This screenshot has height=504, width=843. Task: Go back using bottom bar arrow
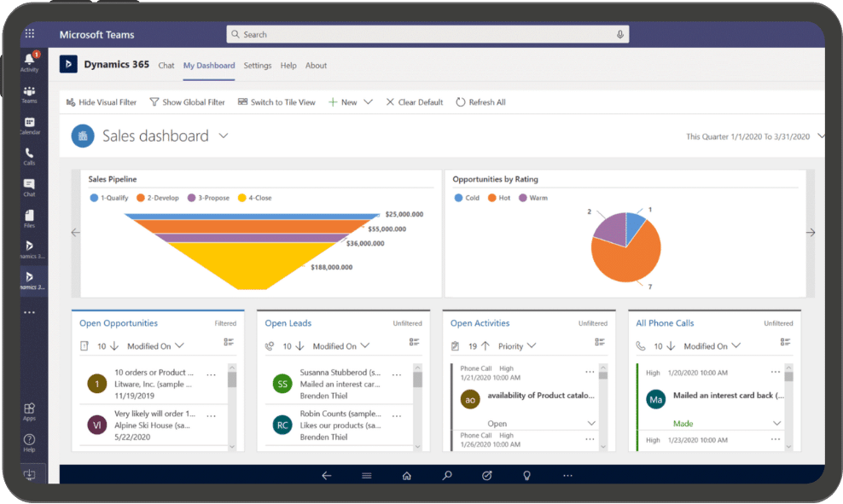326,475
